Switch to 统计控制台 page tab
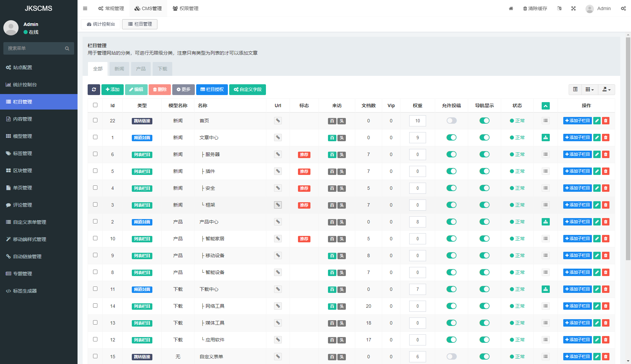The height and width of the screenshot is (364, 631). [x=101, y=24]
